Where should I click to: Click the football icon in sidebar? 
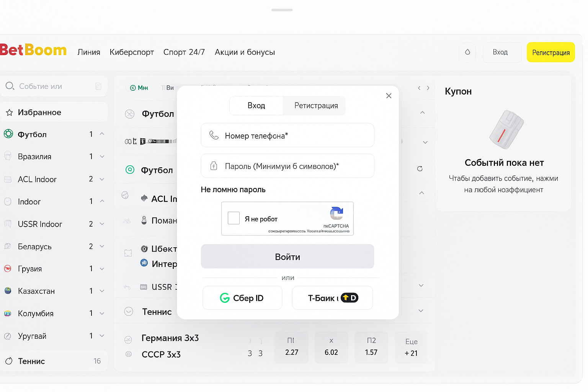(8, 134)
